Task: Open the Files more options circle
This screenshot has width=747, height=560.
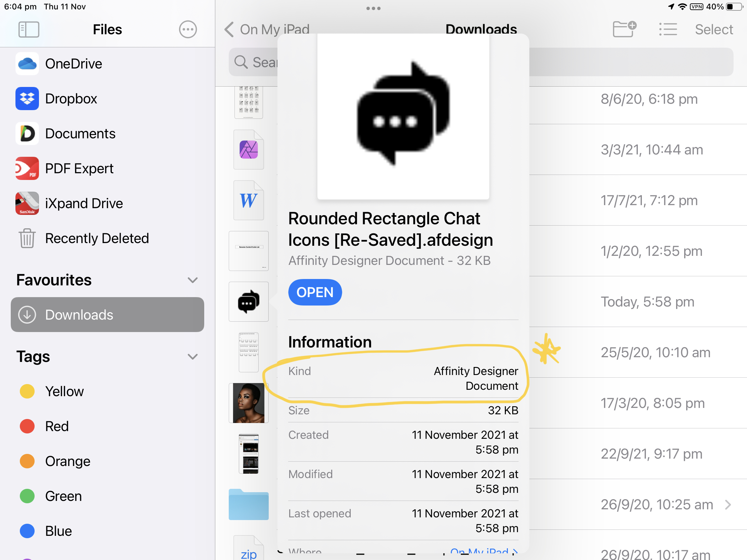Action: point(188,29)
